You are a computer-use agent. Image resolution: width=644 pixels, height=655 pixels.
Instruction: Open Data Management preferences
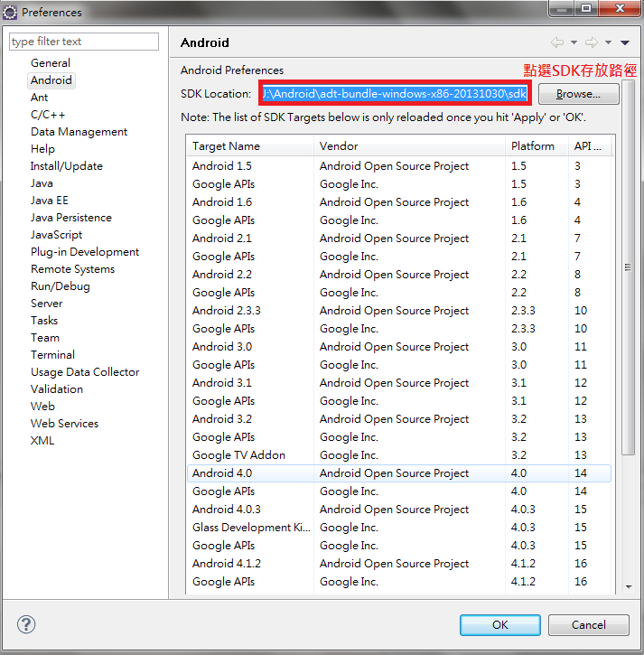tap(79, 132)
